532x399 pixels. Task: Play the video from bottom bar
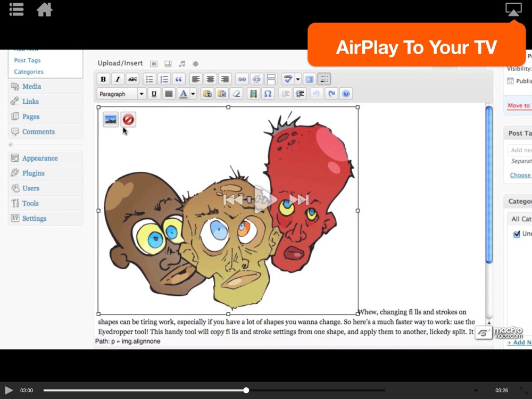(9, 390)
